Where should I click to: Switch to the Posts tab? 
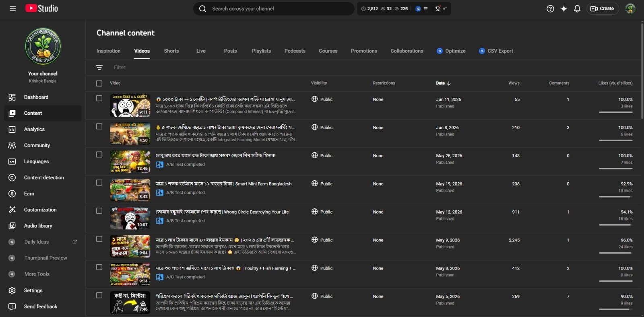coord(230,51)
